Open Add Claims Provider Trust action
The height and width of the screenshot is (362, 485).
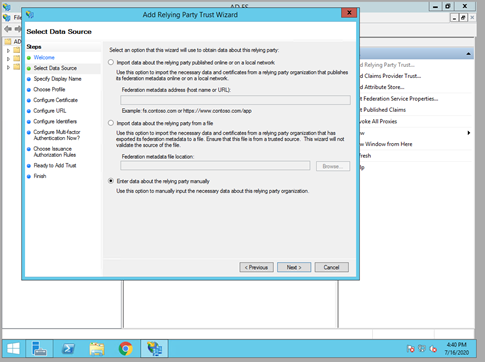point(390,76)
